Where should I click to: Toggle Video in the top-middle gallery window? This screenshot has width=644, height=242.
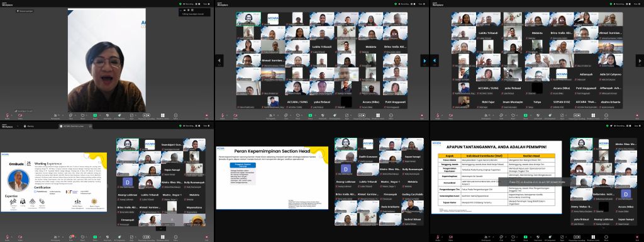coord(235,116)
